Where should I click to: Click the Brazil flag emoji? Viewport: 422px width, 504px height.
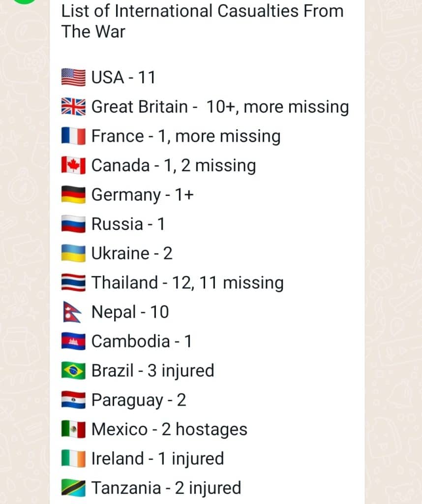74,371
